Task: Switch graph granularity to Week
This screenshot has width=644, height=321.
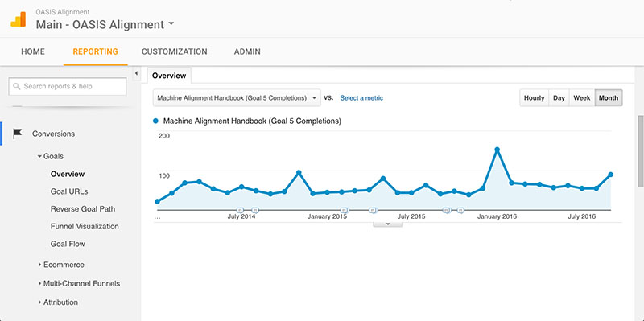Action: pyautogui.click(x=582, y=98)
